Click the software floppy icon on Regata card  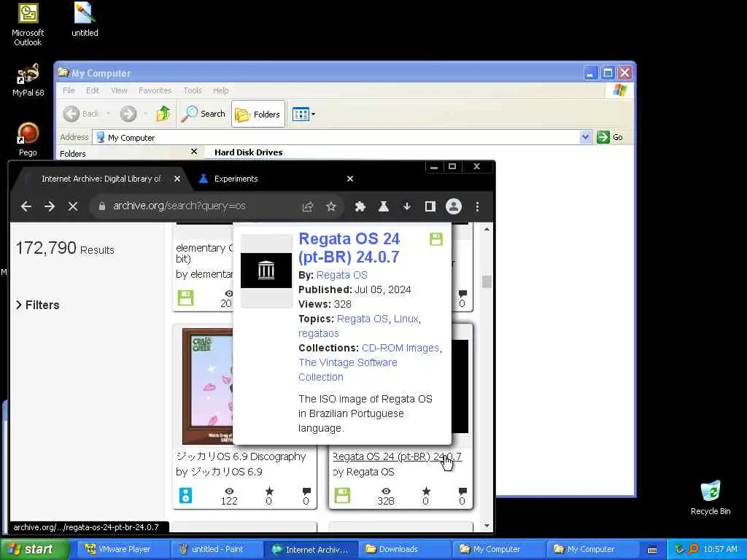tap(342, 496)
